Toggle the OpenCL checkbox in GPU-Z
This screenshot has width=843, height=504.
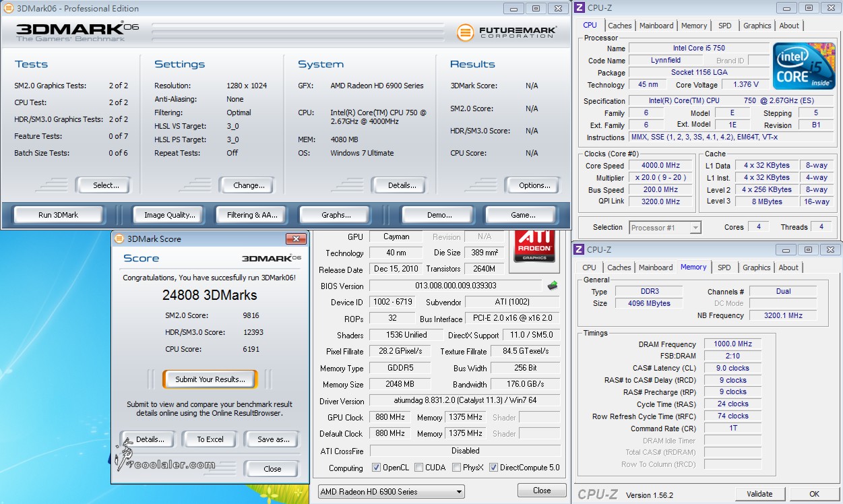click(x=376, y=468)
